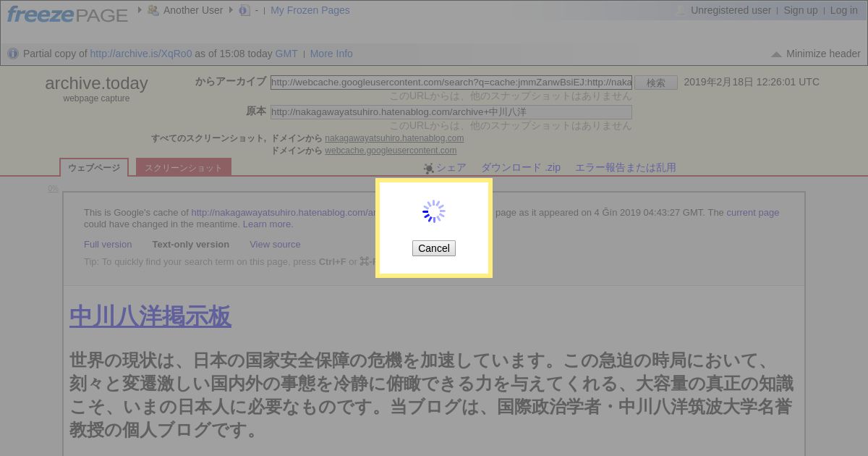Screen dimensions: 868x456
Task: Open nakagawayatsuhiro.hatenablog.com domain link
Action: (394, 138)
